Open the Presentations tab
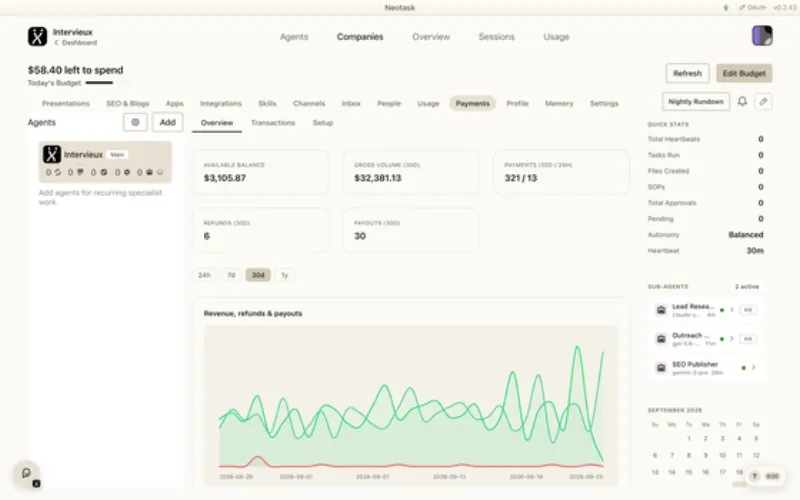 coord(66,104)
